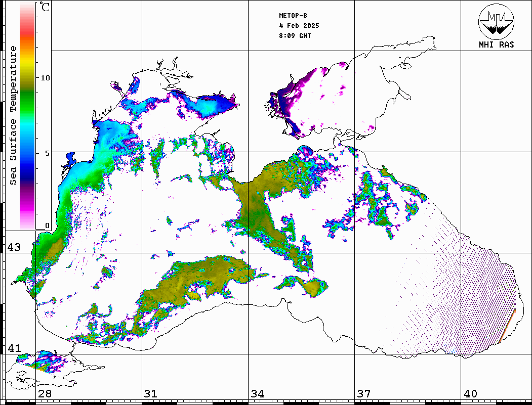Click the 5 tick label on colorbar
This screenshot has height=405, width=532.
pos(47,153)
